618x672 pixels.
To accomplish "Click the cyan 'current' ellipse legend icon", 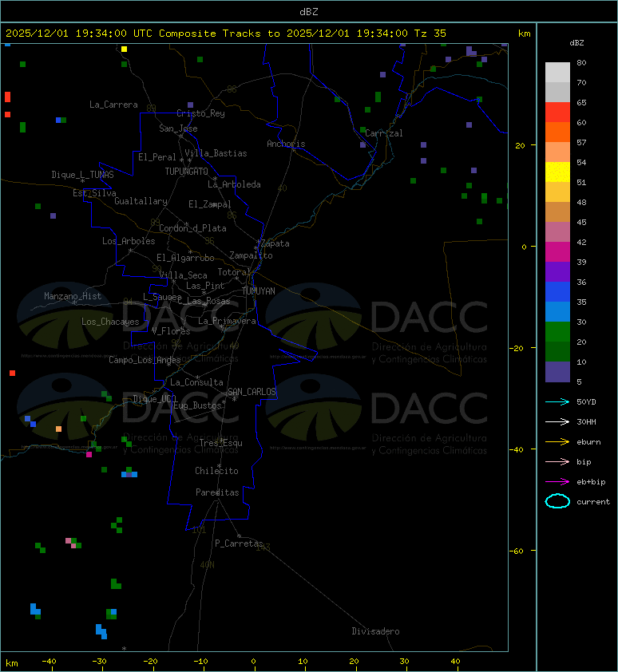I will pos(557,501).
